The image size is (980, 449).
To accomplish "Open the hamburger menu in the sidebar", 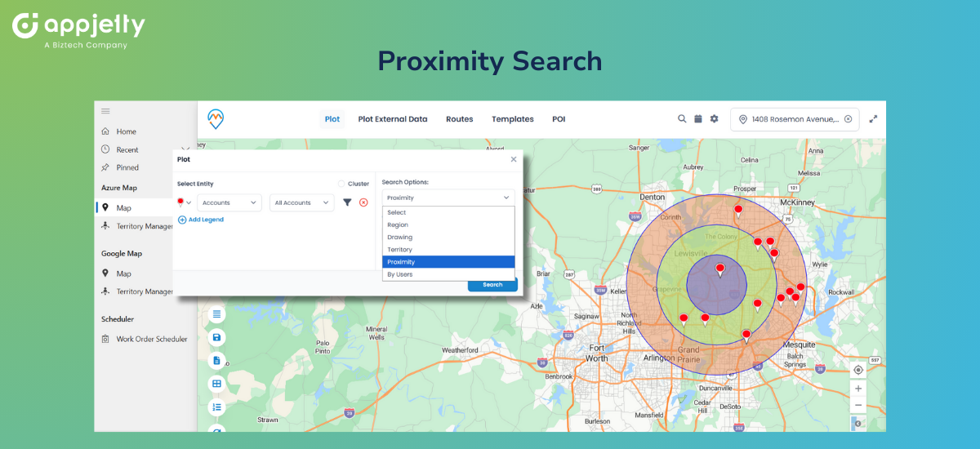I will click(105, 111).
